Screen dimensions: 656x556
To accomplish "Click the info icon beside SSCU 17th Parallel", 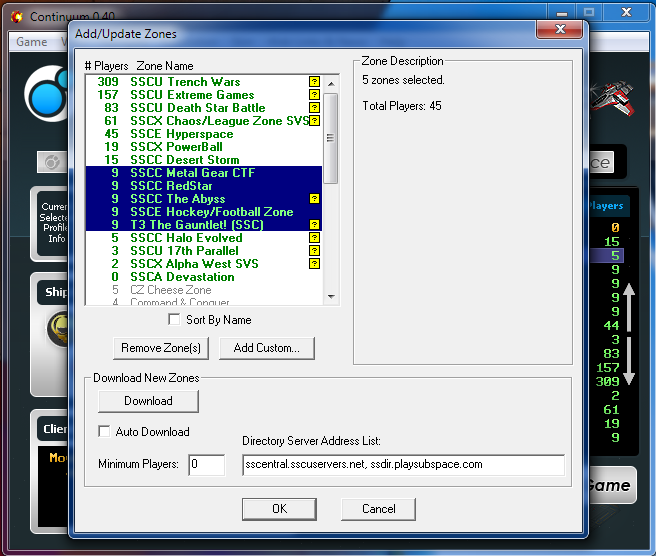I will pos(314,251).
